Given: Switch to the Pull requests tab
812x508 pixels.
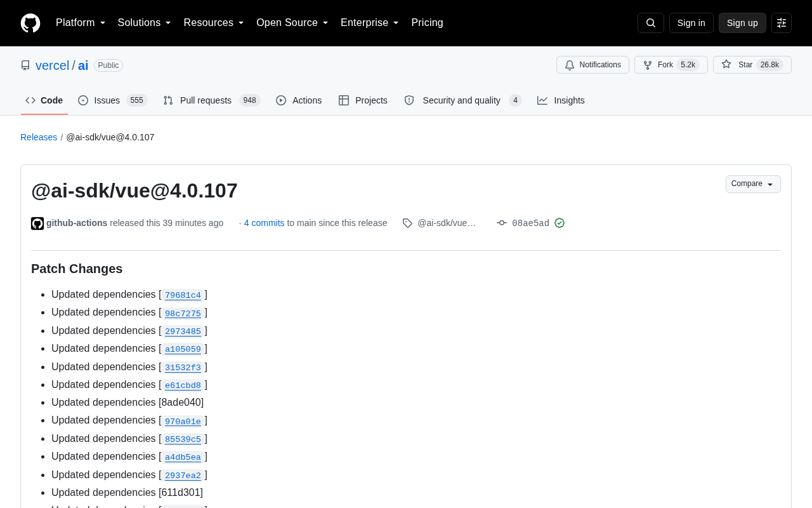Looking at the screenshot, I should 212,100.
